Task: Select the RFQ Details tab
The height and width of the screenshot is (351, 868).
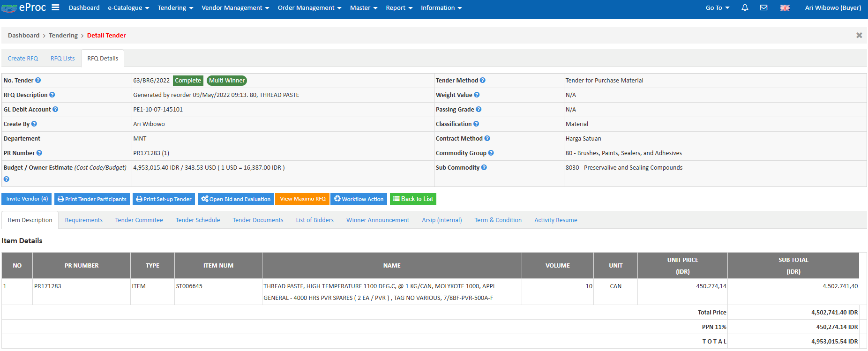Action: [103, 59]
